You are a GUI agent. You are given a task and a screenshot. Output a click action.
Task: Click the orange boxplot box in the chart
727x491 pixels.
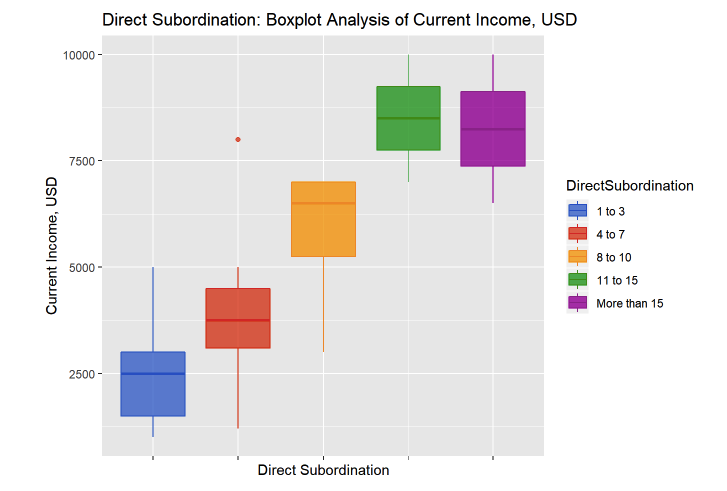pos(323,219)
